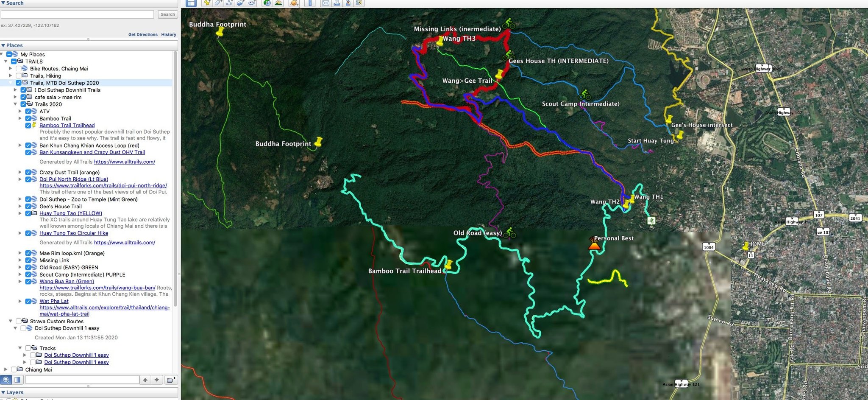Toggle sunlight across the landscape
The height and width of the screenshot is (400, 868).
tap(278, 3)
